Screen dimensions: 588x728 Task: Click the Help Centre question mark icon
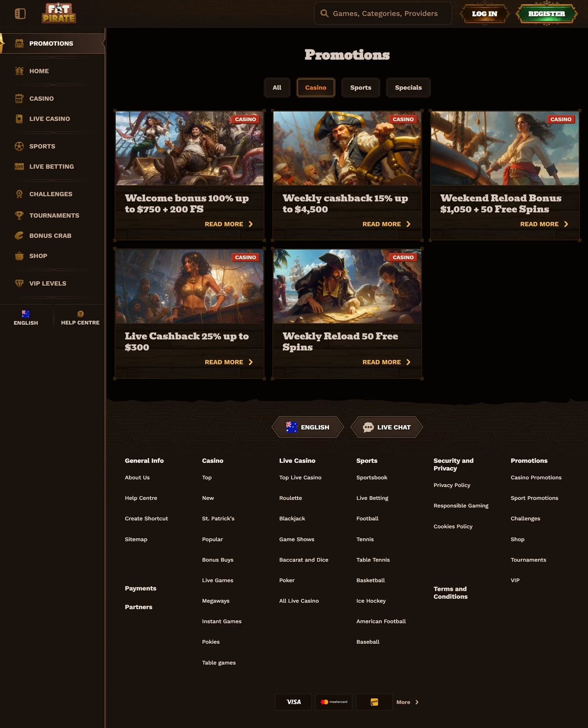(80, 314)
